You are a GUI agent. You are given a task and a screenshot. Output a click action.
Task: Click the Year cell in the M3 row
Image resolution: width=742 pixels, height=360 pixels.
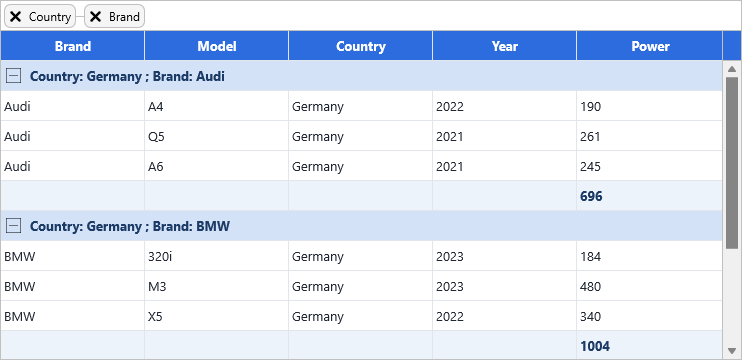pos(504,286)
